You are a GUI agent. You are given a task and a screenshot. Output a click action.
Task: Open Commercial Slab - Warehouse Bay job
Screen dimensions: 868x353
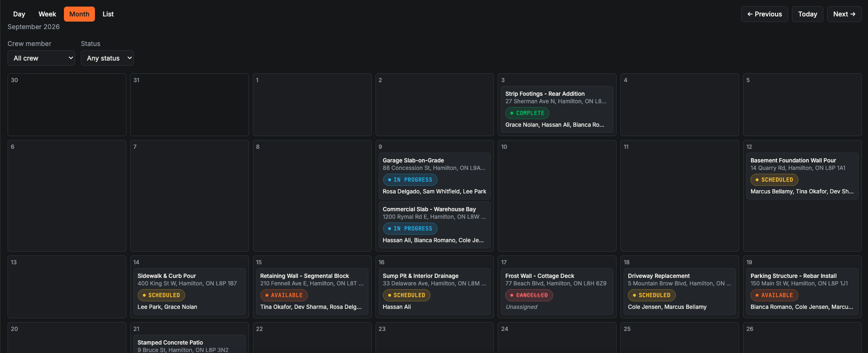pyautogui.click(x=434, y=225)
